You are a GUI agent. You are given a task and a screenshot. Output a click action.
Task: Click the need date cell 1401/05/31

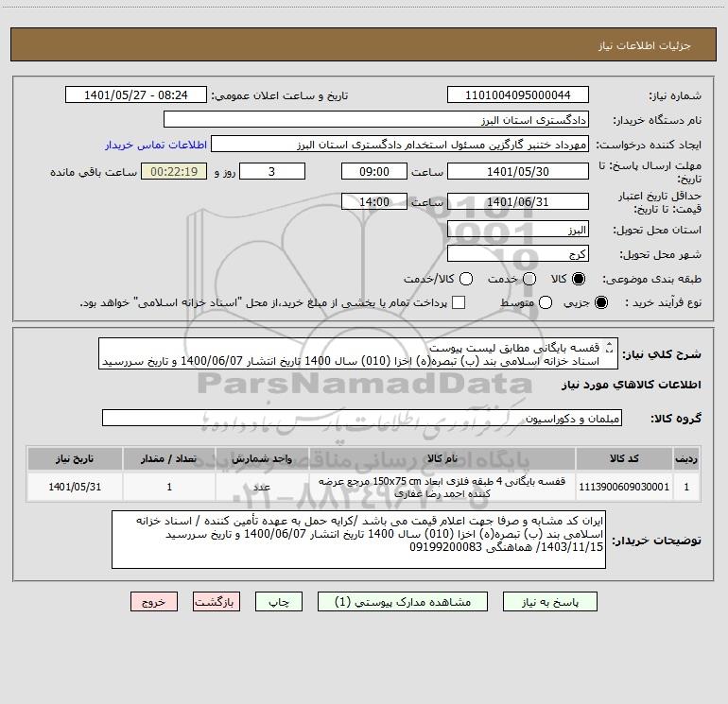pos(75,487)
